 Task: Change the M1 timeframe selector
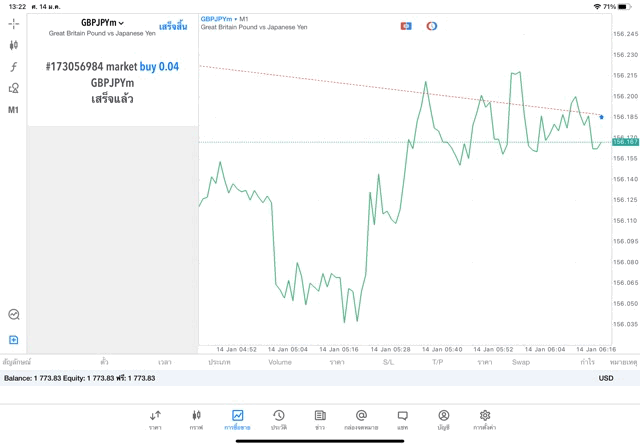13,110
